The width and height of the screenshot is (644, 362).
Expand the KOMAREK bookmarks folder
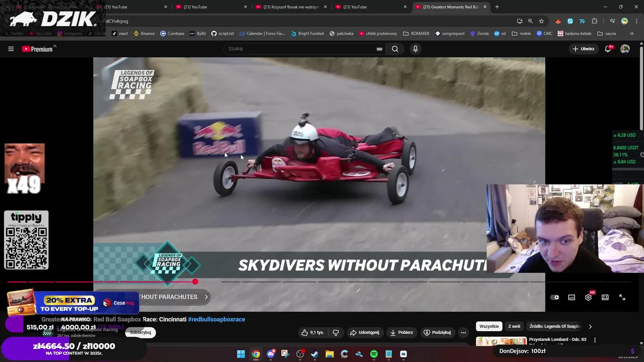pyautogui.click(x=416, y=34)
